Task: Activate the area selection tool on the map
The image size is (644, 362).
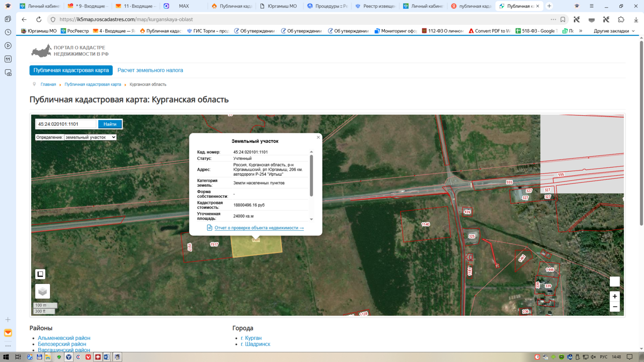Action: point(40,274)
